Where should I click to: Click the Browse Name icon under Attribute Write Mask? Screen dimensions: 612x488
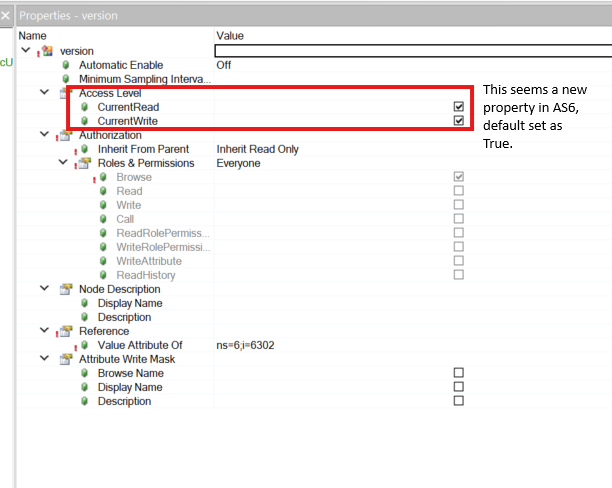tap(84, 373)
